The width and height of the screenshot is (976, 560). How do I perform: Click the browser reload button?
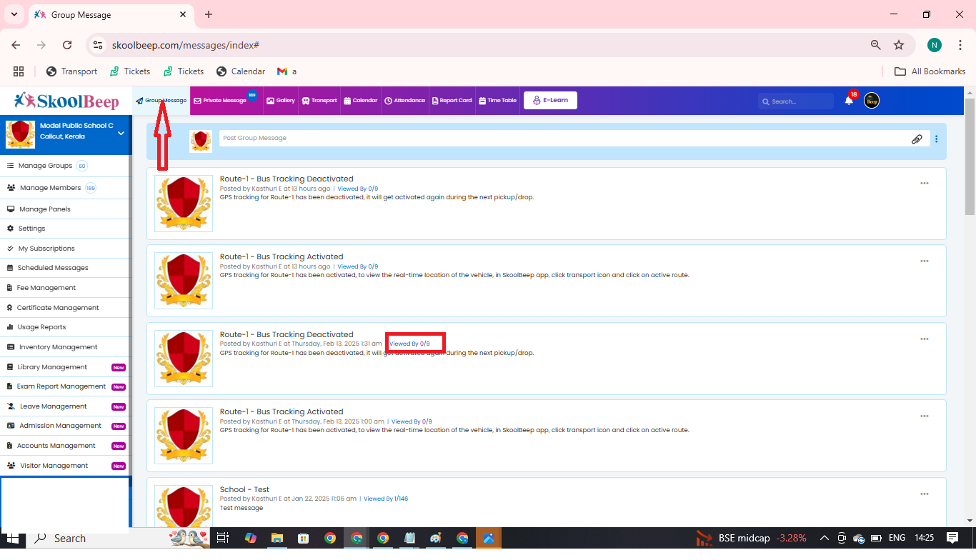pos(67,45)
